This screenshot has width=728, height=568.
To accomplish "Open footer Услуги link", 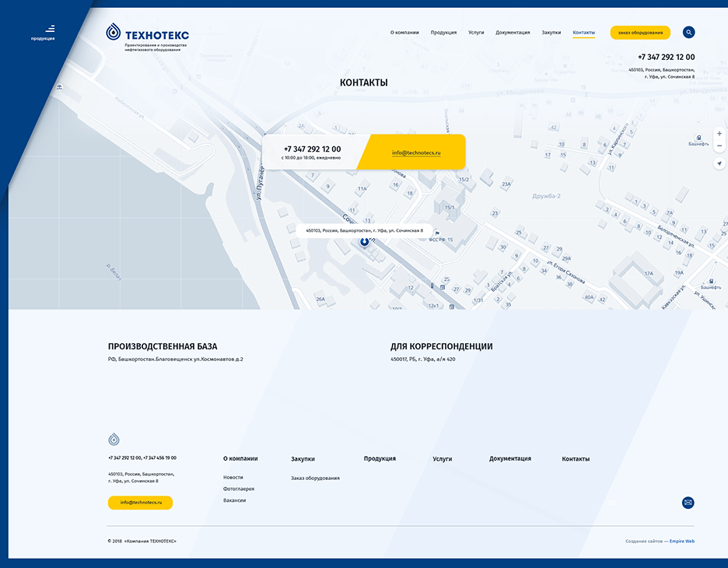I will click(x=443, y=459).
